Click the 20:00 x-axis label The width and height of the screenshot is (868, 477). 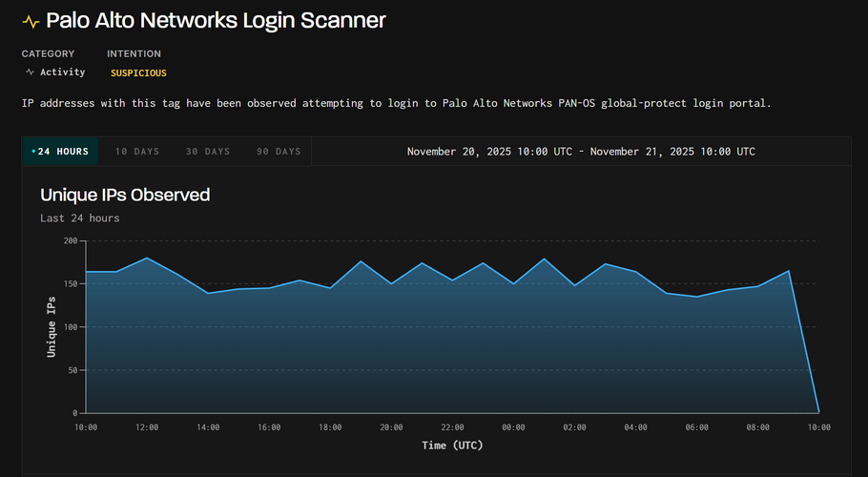(x=391, y=427)
